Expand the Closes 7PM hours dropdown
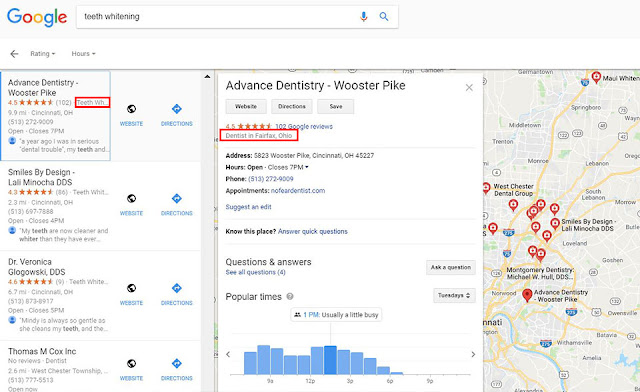Screen dimensions: 640x392 [x=307, y=167]
